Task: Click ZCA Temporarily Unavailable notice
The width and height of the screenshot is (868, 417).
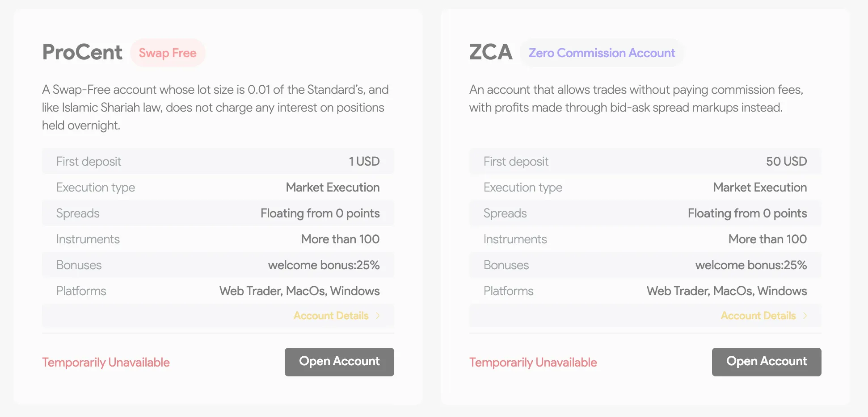Action: [x=533, y=362]
